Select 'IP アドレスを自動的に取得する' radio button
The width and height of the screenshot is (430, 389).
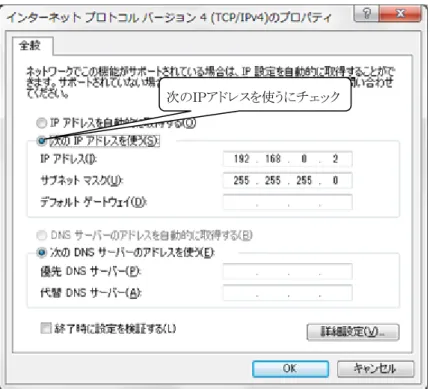pyautogui.click(x=41, y=123)
